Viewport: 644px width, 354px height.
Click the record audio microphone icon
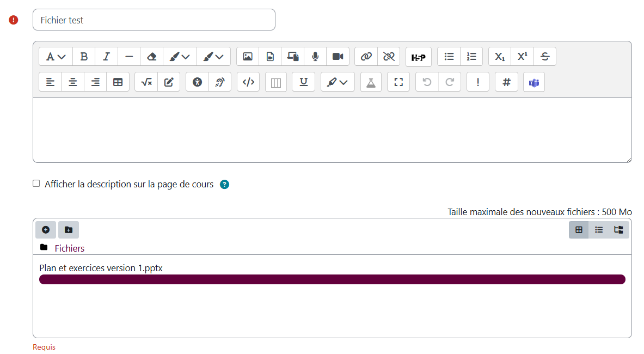click(x=315, y=56)
